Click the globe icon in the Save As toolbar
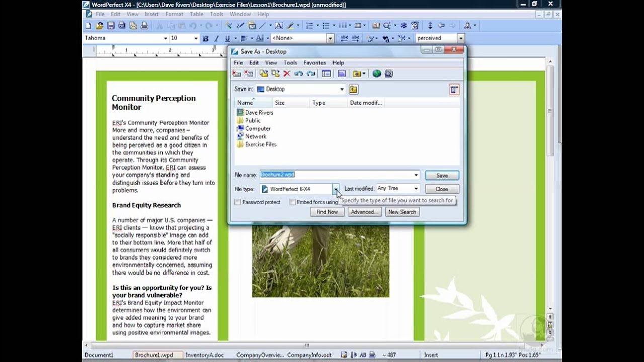Viewport: 644px width, 362px height. click(377, 74)
